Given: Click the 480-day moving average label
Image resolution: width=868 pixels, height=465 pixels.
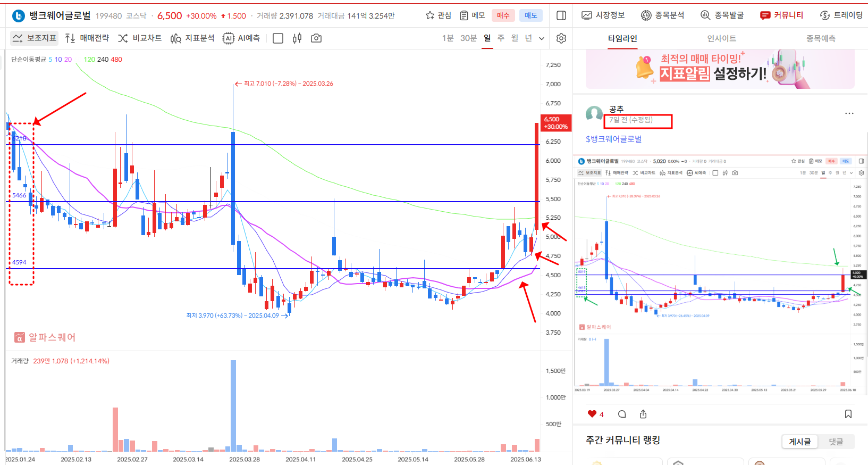Looking at the screenshot, I should tap(116, 59).
